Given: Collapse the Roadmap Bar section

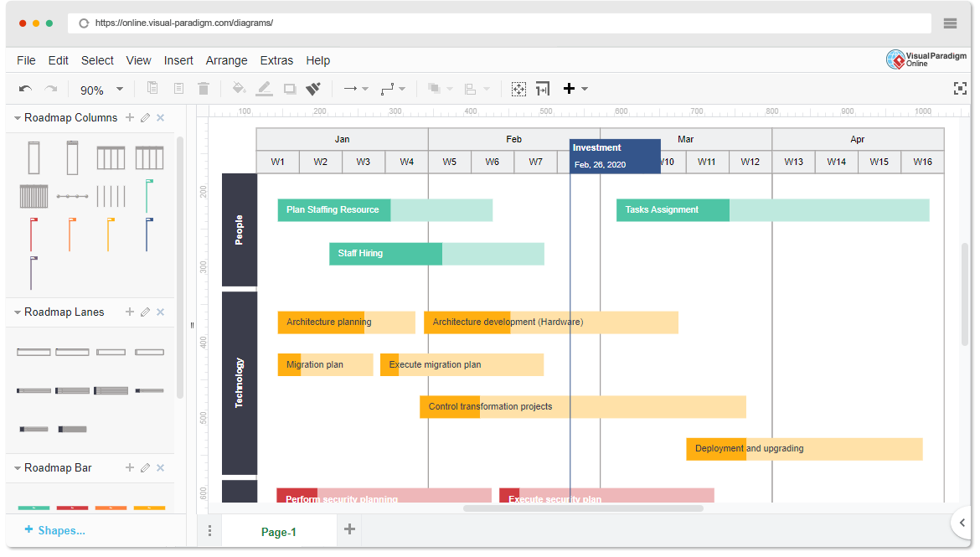Looking at the screenshot, I should point(18,468).
